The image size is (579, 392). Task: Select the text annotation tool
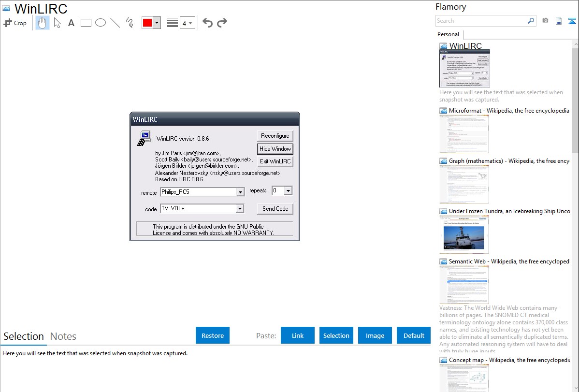pos(71,23)
